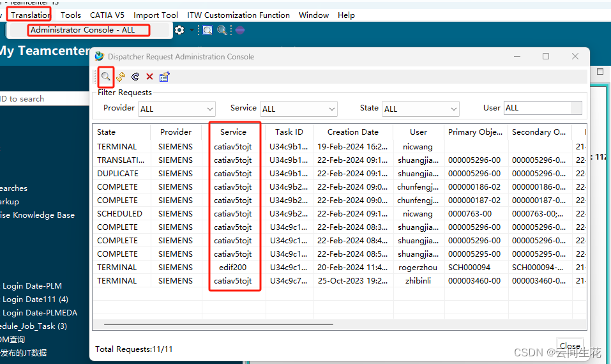Open the Translation menu
This screenshot has height=364, width=611.
[29, 15]
